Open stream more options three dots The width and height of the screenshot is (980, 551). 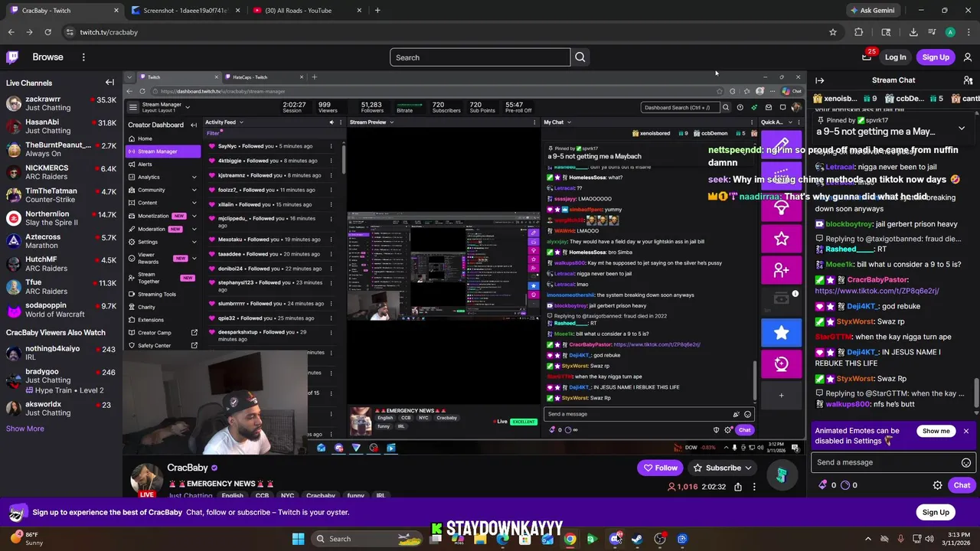click(x=754, y=487)
